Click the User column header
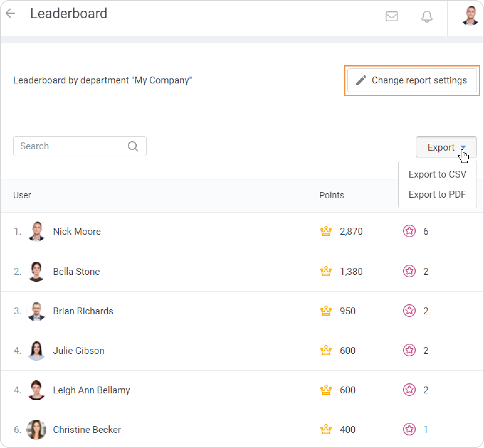This screenshot has height=448, width=484. [22, 195]
